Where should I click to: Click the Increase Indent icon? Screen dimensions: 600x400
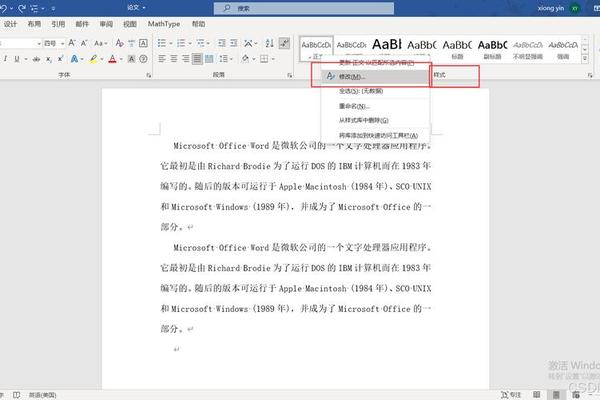coord(233,43)
